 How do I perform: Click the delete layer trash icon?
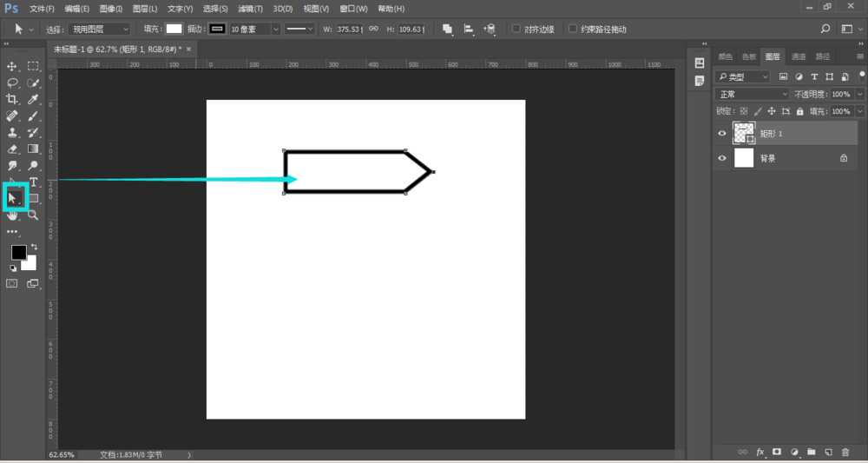845,453
